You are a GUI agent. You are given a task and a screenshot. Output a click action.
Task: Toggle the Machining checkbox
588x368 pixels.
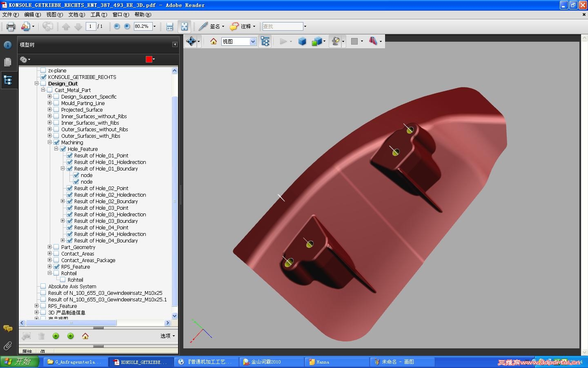[56, 142]
